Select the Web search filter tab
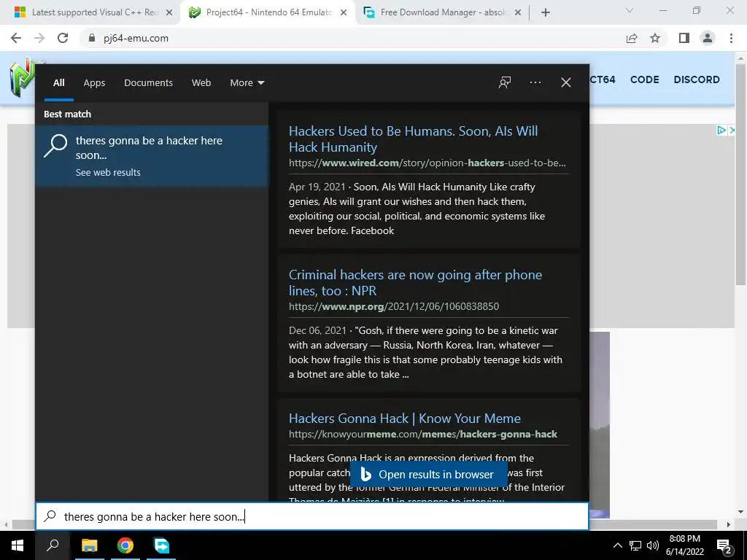Screen dimensions: 747x560 (201, 83)
